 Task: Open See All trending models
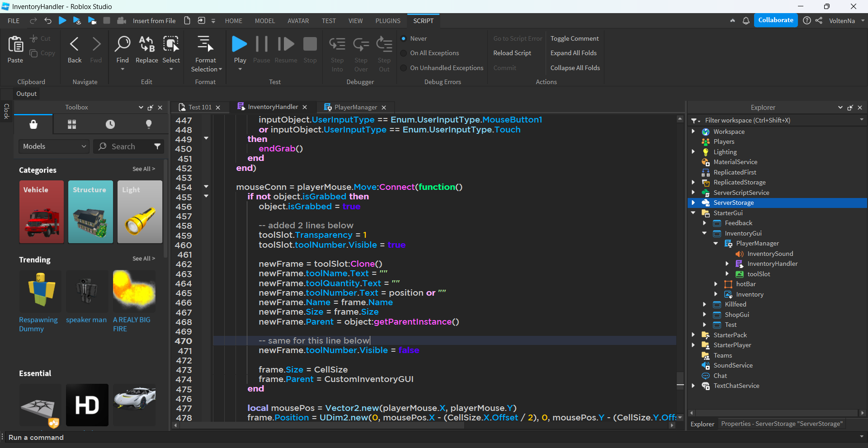pos(143,259)
